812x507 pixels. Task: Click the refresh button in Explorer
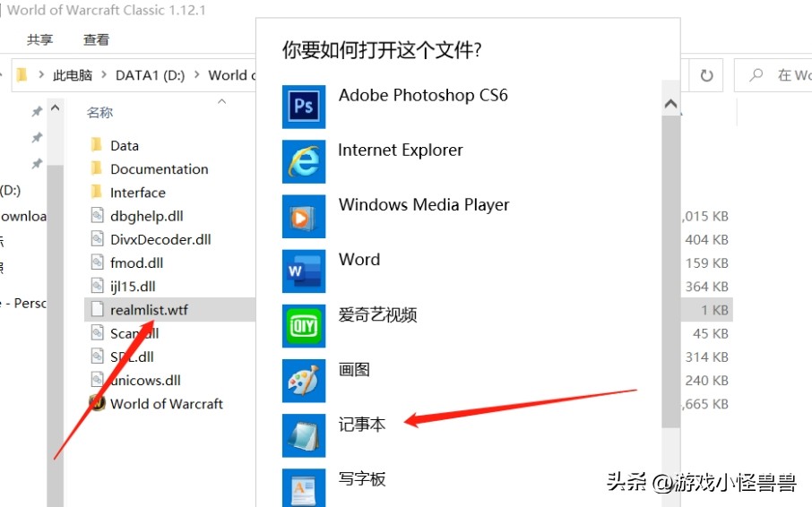[706, 75]
